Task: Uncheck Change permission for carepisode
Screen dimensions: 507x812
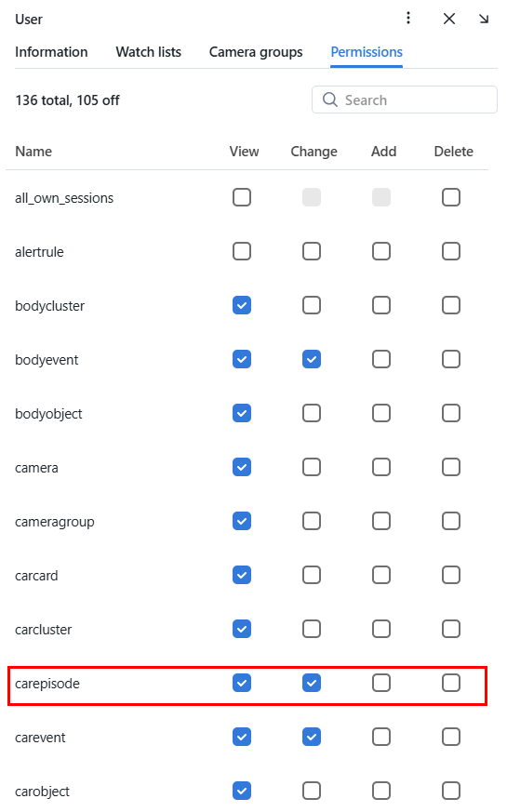Action: coord(312,683)
